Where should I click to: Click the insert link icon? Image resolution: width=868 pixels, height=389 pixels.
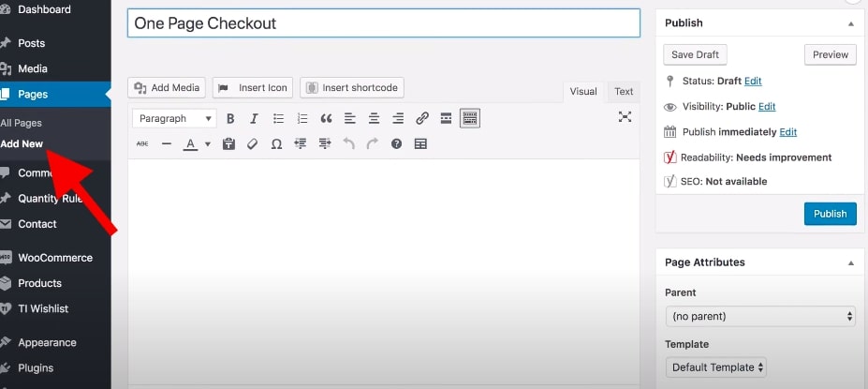[422, 118]
